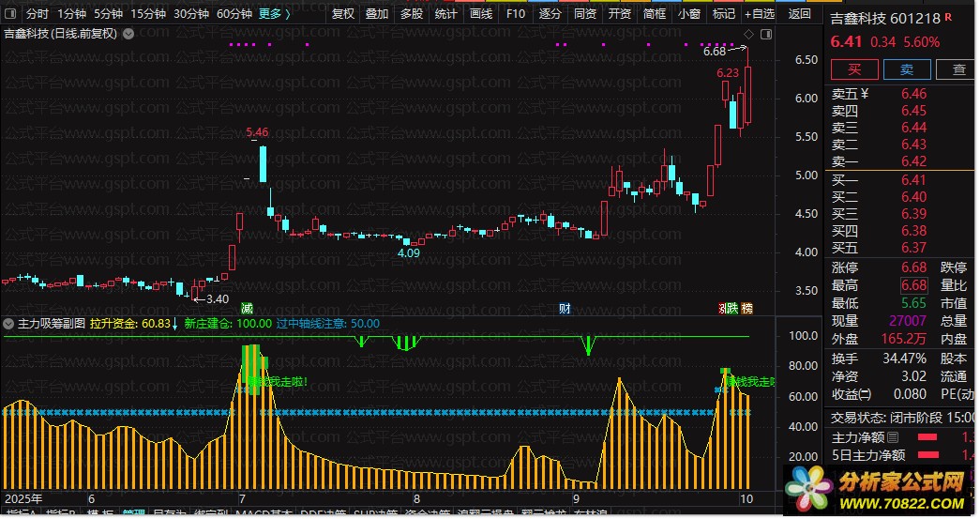Click the 现量 27007 value
The image size is (980, 519).
point(908,321)
